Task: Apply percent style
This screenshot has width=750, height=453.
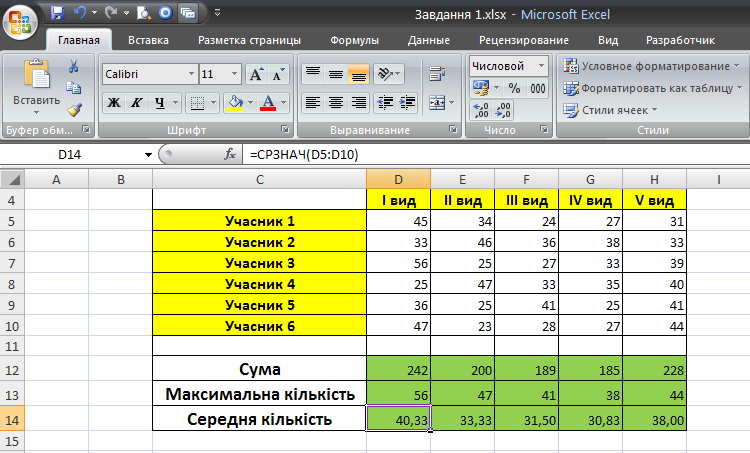Action: (515, 88)
